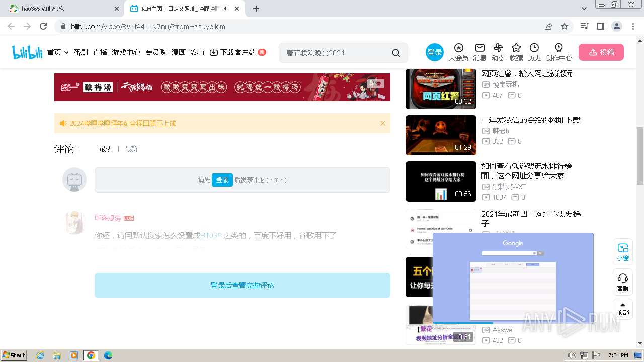Open the bilibili logo home link

[x=27, y=52]
